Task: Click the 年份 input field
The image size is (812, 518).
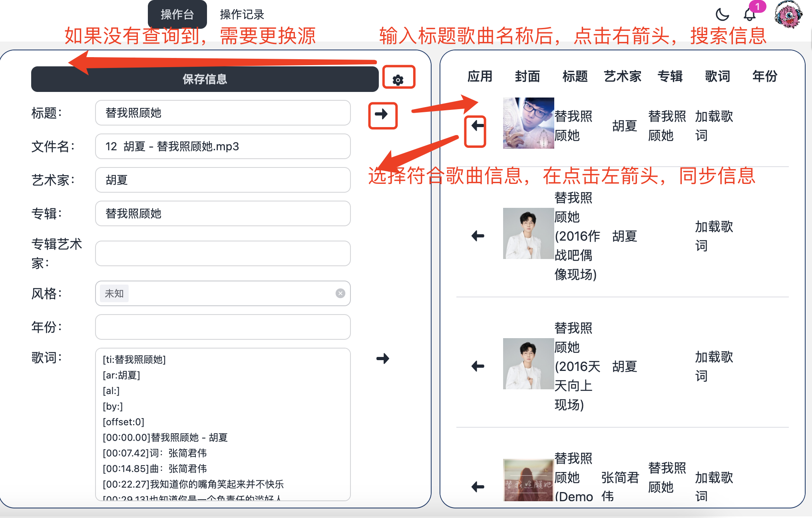Action: coord(223,327)
